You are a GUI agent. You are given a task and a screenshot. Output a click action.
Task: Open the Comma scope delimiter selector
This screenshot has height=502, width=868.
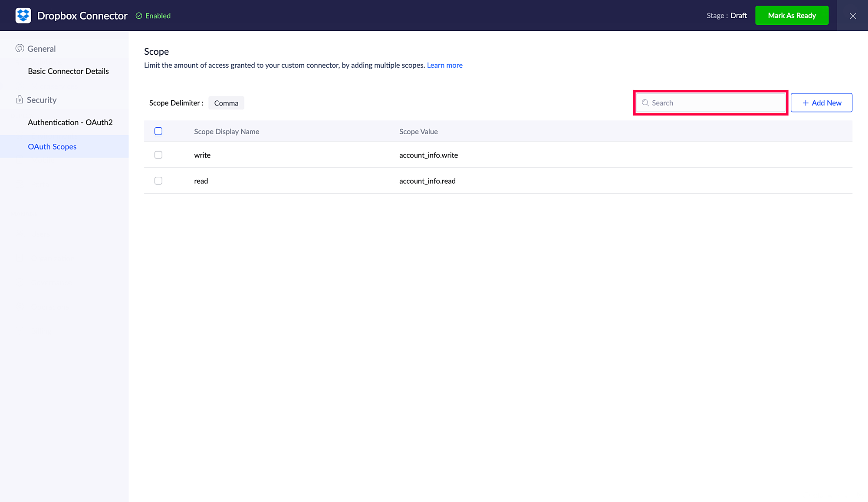point(226,103)
